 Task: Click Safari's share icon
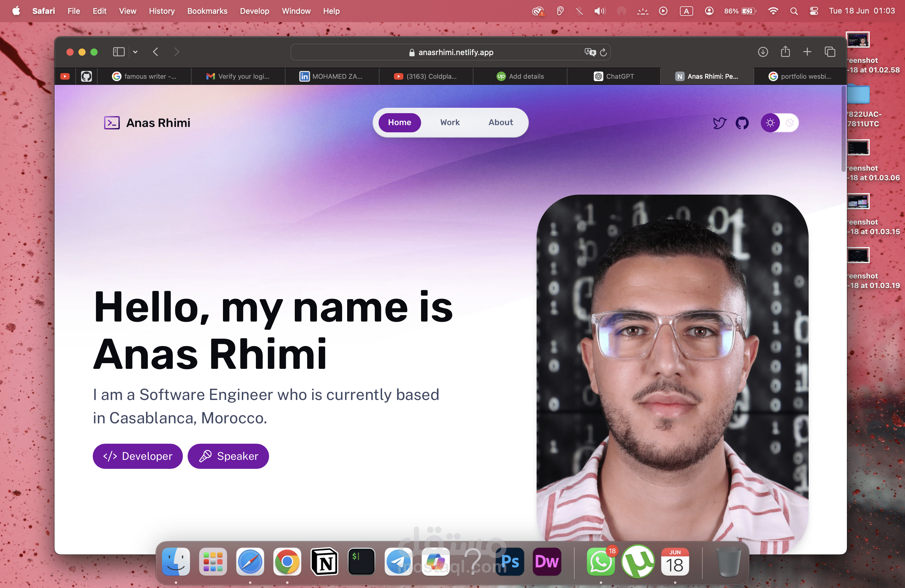point(785,52)
